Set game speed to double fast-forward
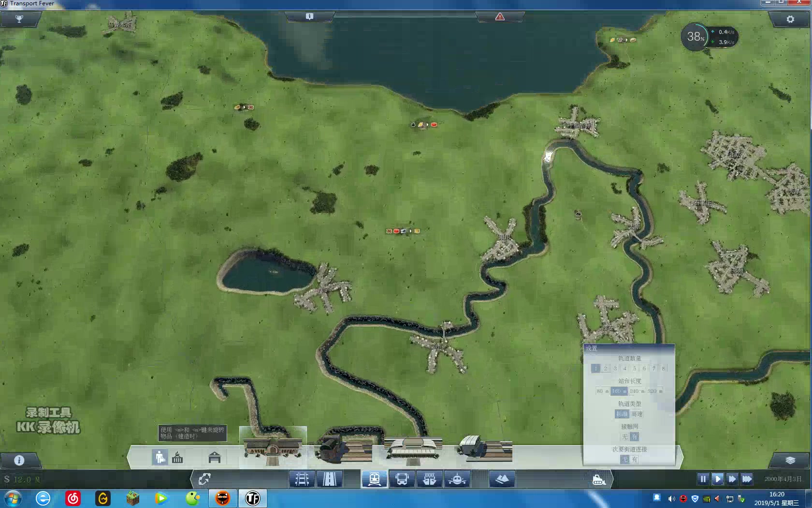Viewport: 812px width, 508px height. coord(732,479)
